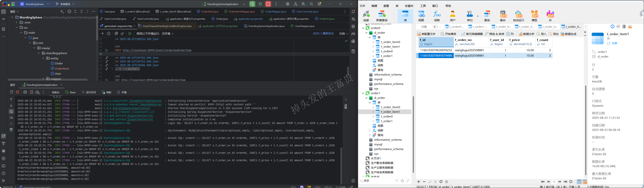Switch to the 对象 tab in Navicat
The height and width of the screenshot is (188, 644).
(x=424, y=26)
